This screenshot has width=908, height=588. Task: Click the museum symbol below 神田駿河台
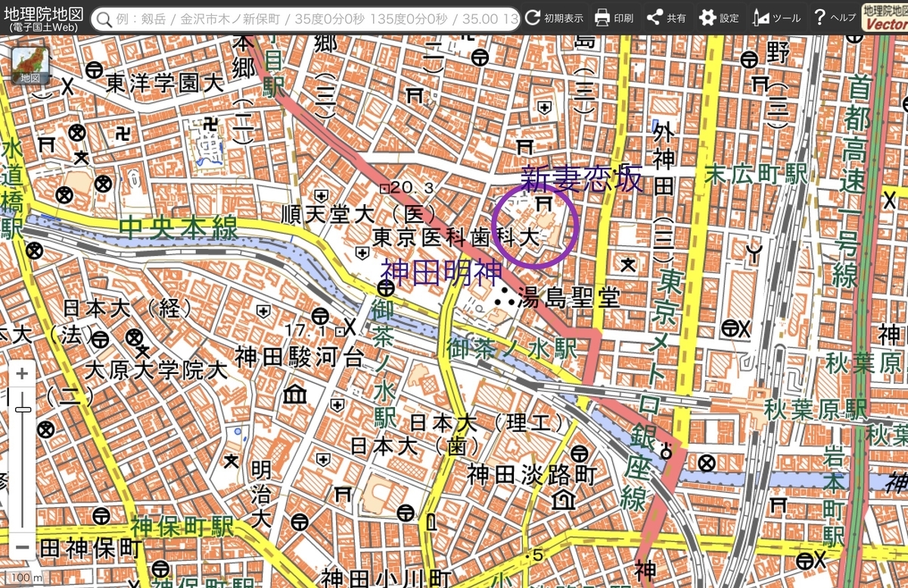294,394
